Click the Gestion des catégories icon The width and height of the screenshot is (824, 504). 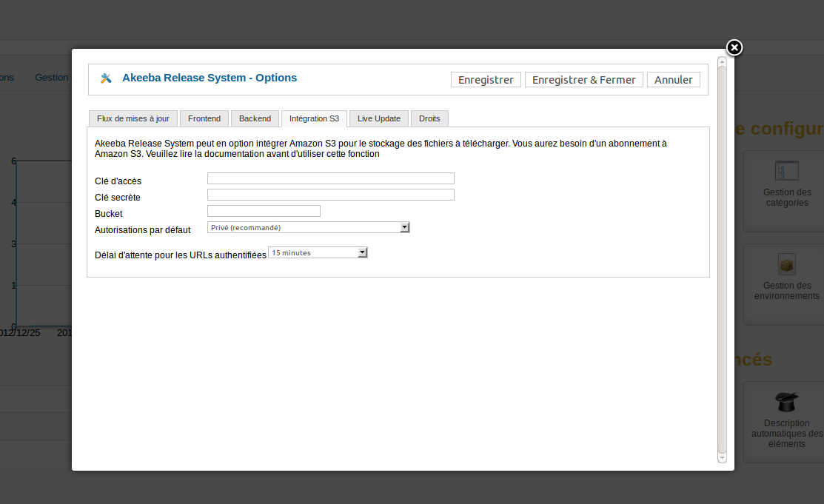(x=786, y=171)
